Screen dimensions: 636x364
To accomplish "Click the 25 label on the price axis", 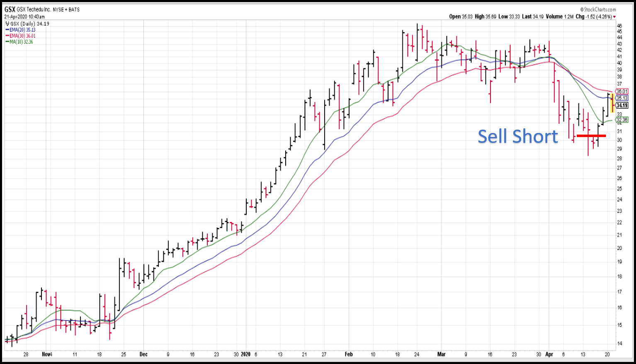I will 619,189.
